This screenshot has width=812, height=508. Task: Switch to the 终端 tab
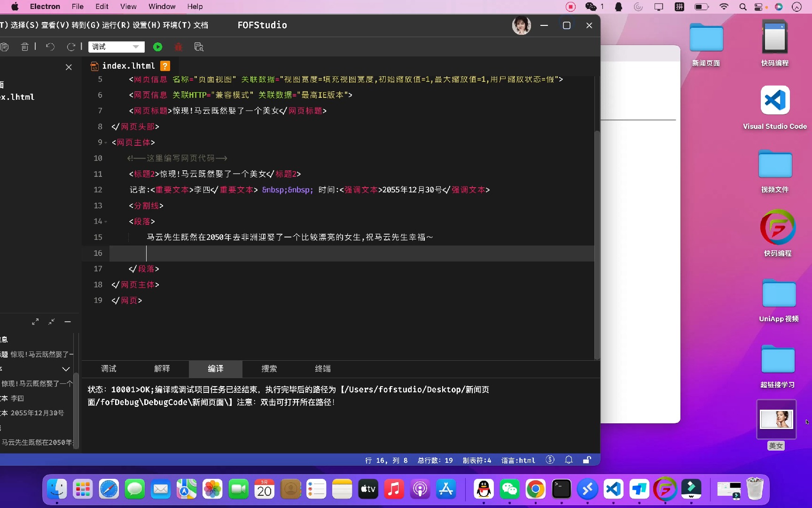pos(322,369)
